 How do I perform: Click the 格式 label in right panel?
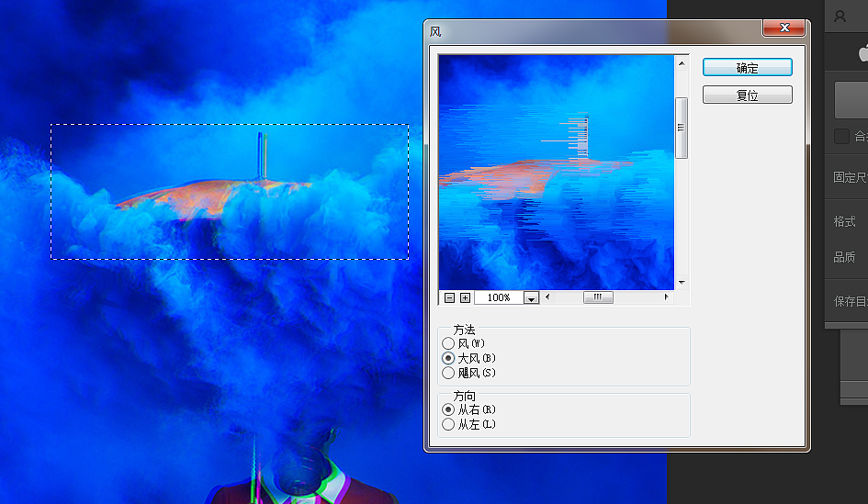point(845,221)
